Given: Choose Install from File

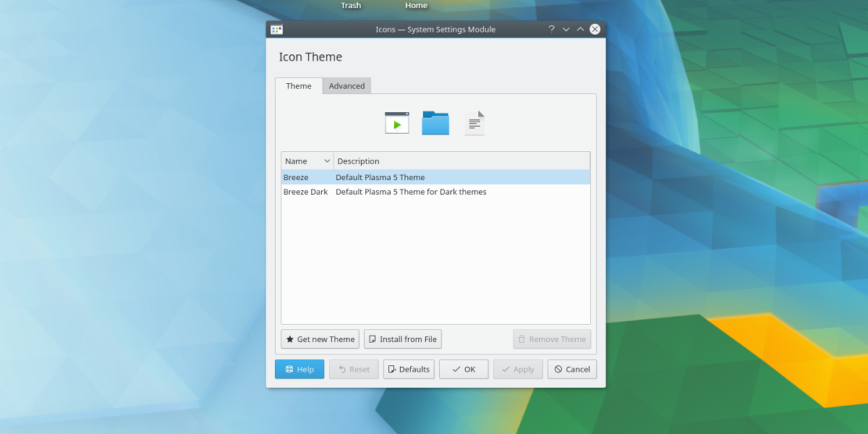Looking at the screenshot, I should click(403, 339).
